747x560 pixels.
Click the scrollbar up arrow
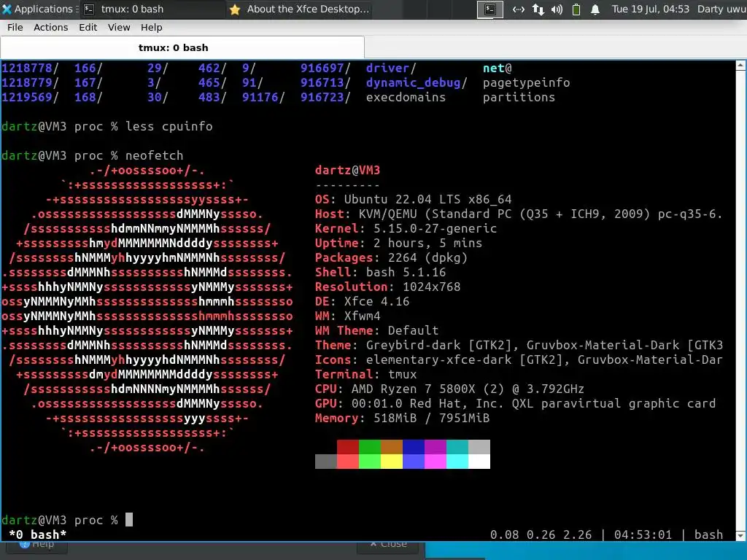coord(741,66)
